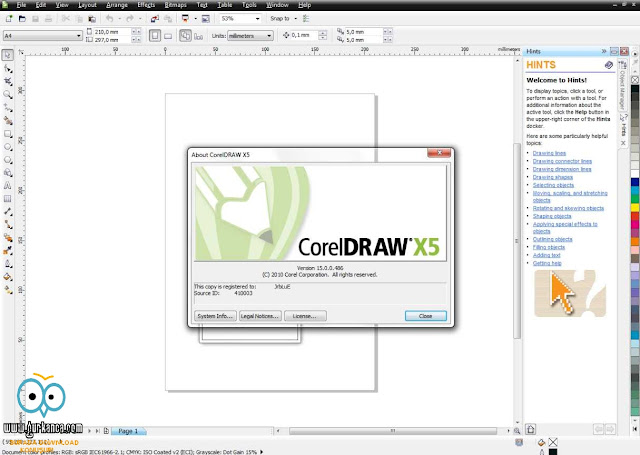The width and height of the screenshot is (640, 455).
Task: Select the Pick tool in toolbox
Action: [x=7, y=55]
